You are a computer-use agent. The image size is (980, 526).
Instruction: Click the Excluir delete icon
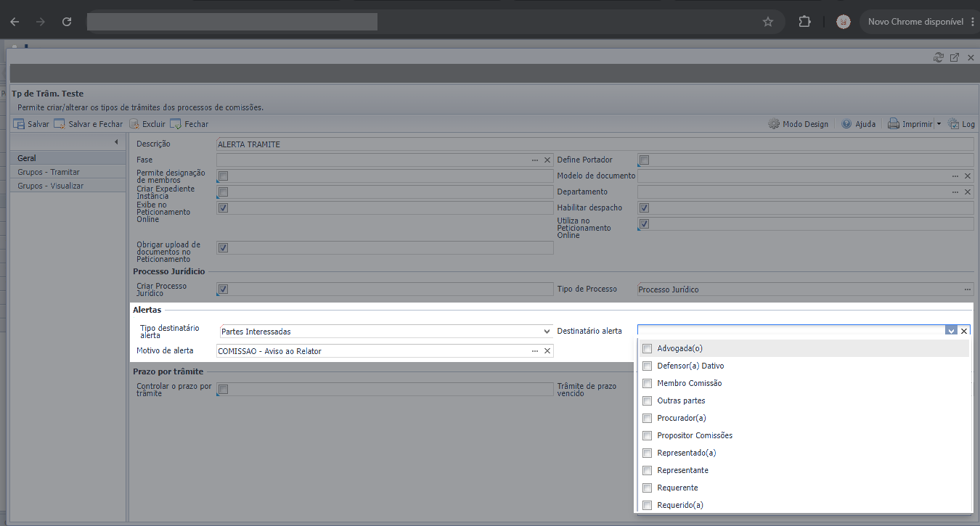pos(134,124)
